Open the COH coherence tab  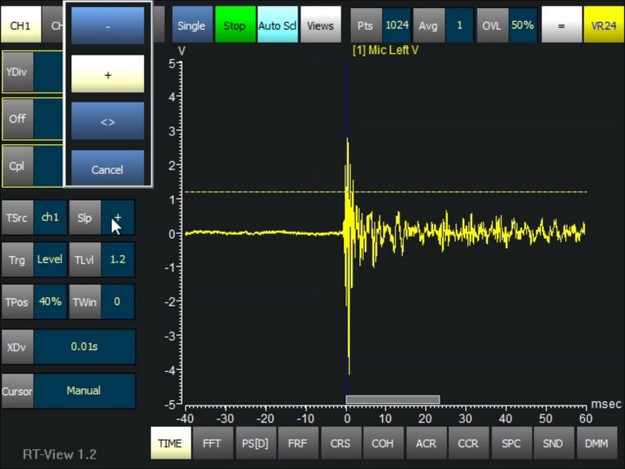(382, 442)
